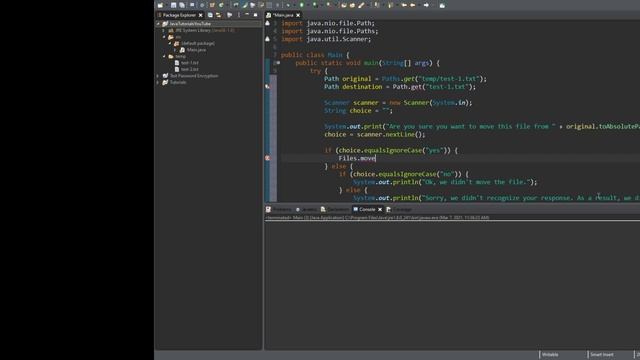Click inside the empty Console output area
640x360 pixels.
[452, 286]
